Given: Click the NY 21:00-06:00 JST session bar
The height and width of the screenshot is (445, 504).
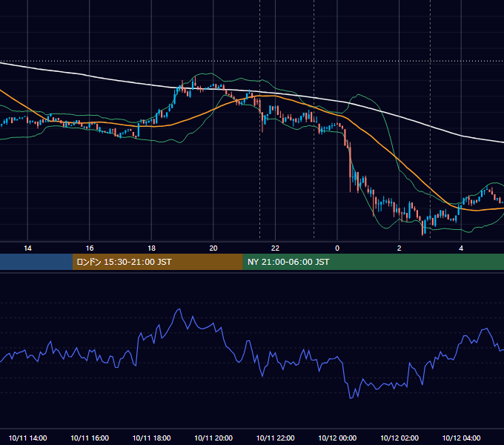Looking at the screenshot, I should [x=373, y=262].
